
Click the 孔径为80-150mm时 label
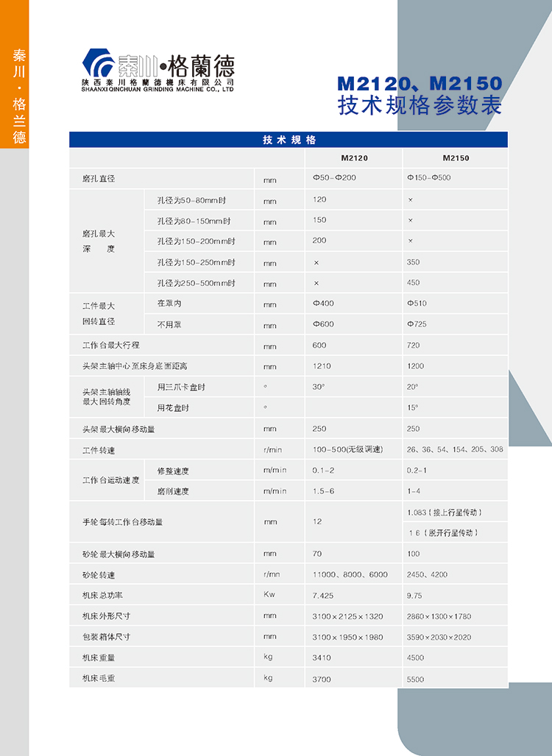[x=194, y=221]
